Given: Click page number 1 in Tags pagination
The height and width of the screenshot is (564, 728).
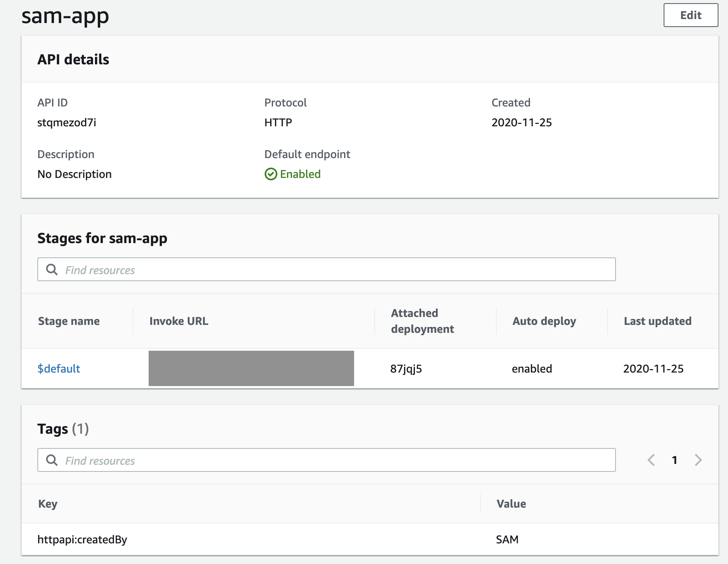Looking at the screenshot, I should (x=675, y=460).
